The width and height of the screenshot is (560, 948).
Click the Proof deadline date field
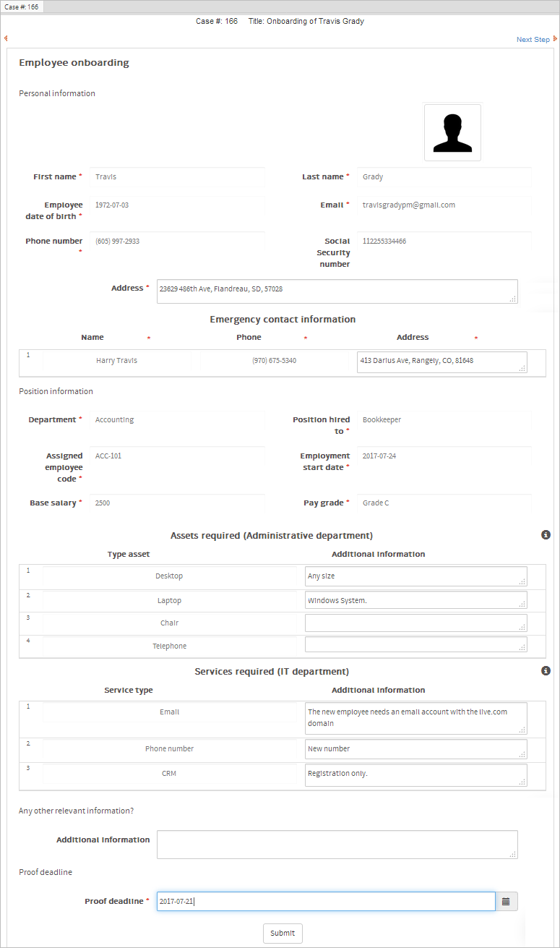click(325, 902)
